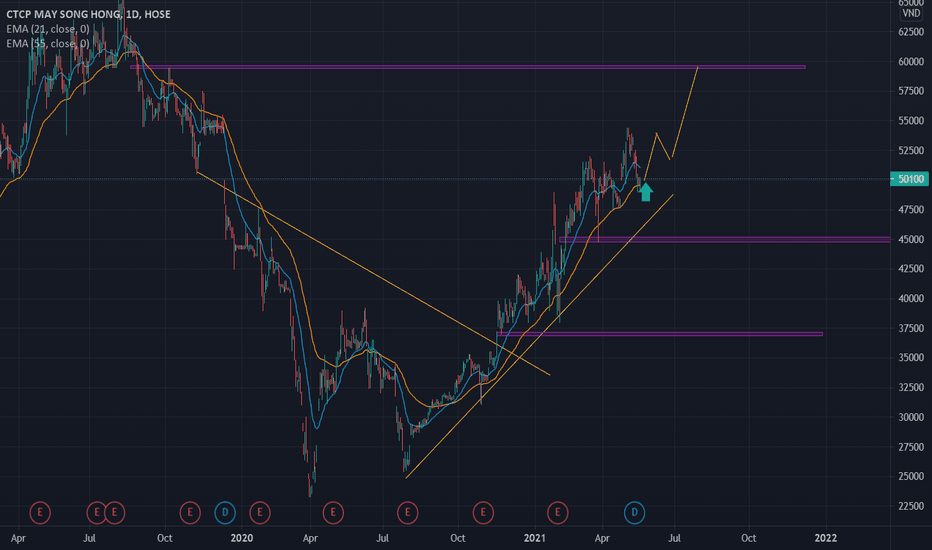This screenshot has width=932, height=550.
Task: Open the dividend D marker after Apr 2021
Action: point(634,513)
